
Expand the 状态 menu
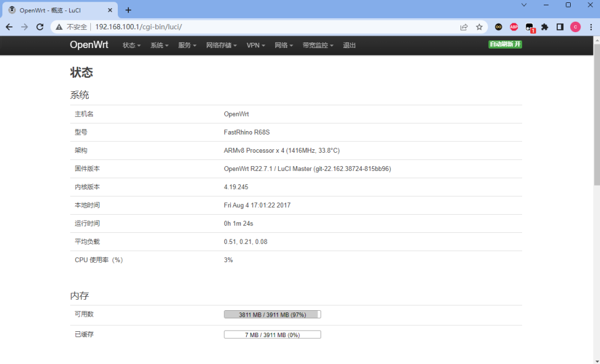coord(132,45)
